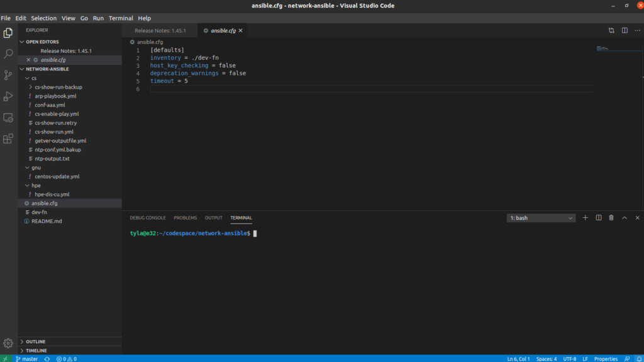Expand the cs-show-run-backup folder
The image size is (644, 362).
coord(58,87)
